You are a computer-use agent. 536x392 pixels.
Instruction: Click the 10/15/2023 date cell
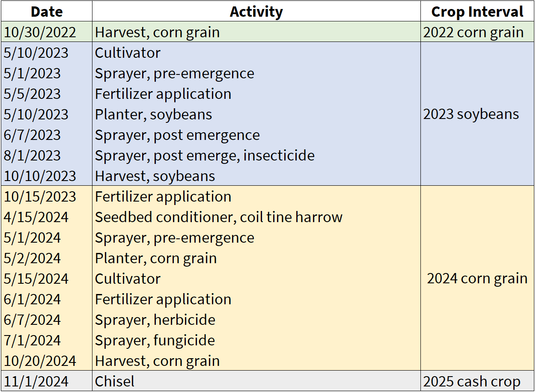pos(40,196)
